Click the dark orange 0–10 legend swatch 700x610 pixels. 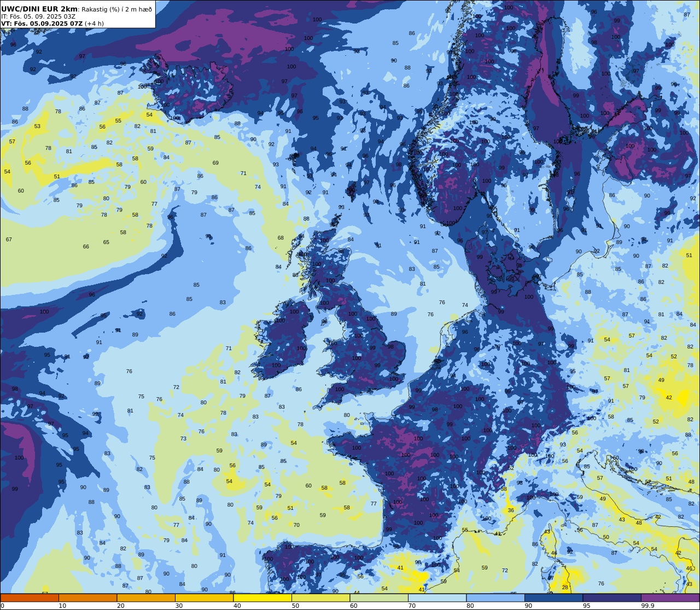30,598
